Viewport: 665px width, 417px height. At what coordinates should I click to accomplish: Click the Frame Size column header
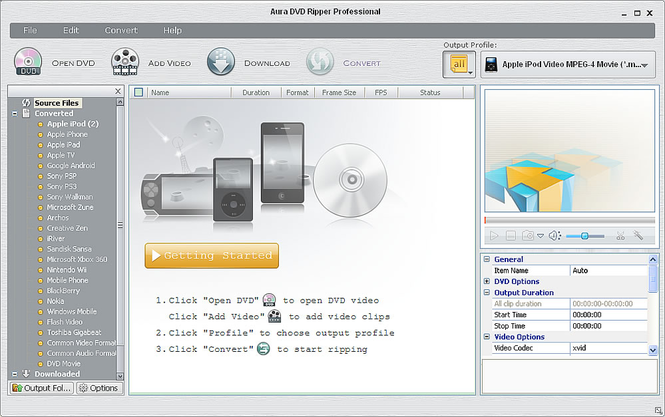[x=339, y=92]
